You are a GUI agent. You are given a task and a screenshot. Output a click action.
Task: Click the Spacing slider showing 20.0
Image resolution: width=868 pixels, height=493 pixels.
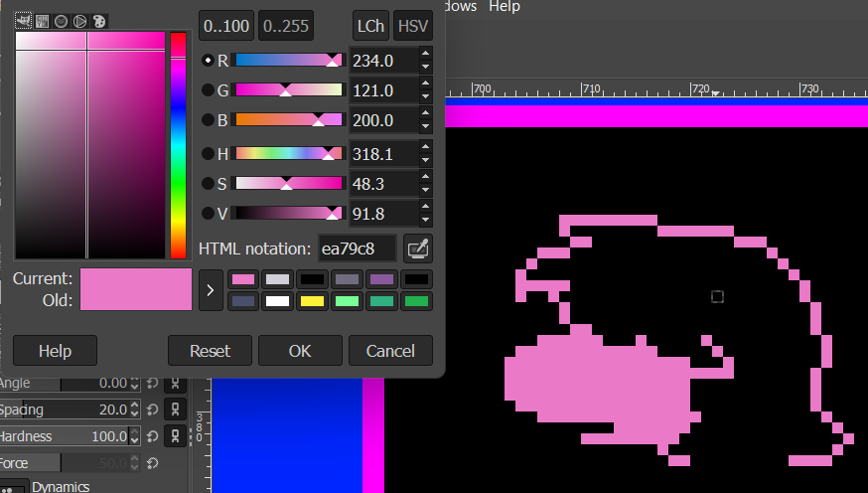(x=65, y=410)
